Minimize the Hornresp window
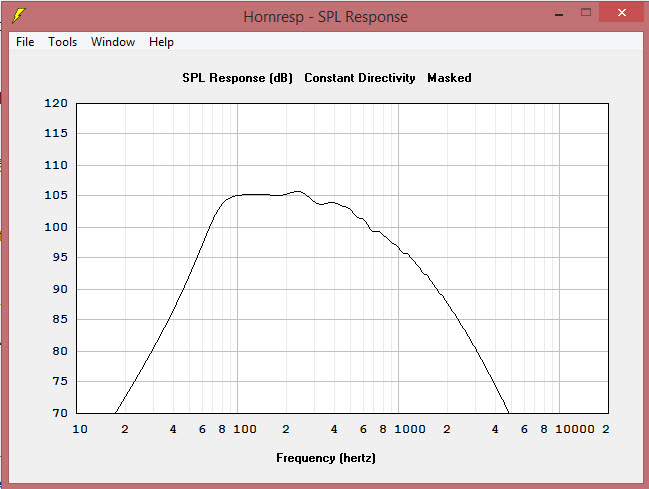Viewport: 649px width, 489px height. pos(559,14)
